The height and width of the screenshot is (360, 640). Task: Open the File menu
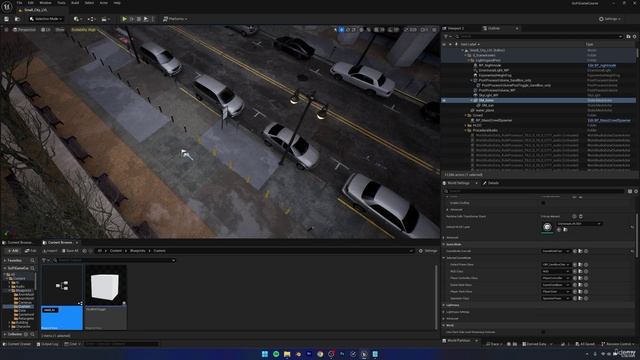point(19,3)
